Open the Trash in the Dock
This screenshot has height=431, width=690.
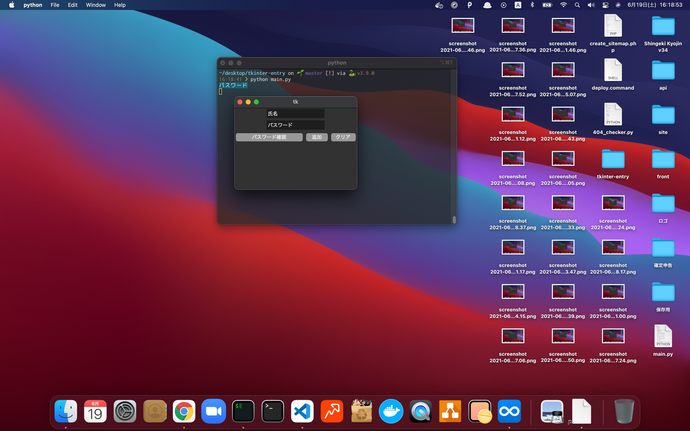click(x=624, y=411)
